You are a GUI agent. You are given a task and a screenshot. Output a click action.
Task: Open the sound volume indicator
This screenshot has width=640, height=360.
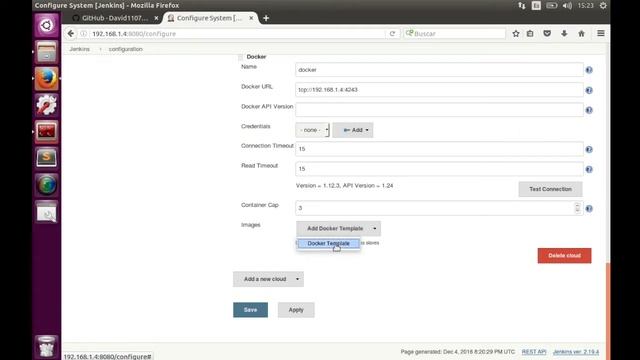tap(567, 5)
